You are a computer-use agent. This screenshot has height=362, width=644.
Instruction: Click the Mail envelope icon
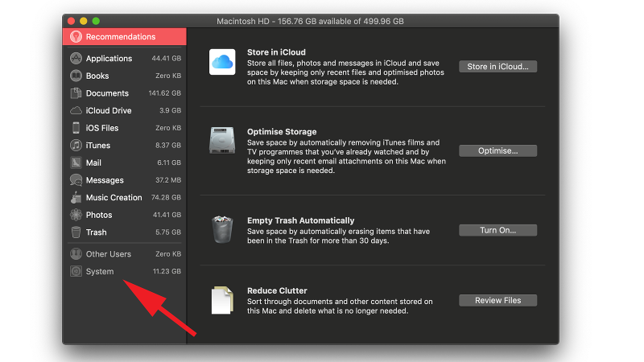[x=76, y=163]
